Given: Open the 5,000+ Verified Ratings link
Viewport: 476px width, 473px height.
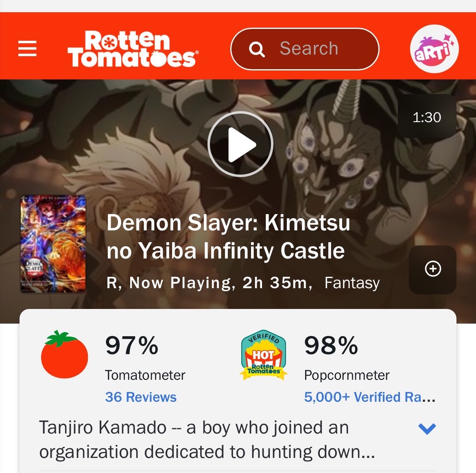Looking at the screenshot, I should 370,397.
